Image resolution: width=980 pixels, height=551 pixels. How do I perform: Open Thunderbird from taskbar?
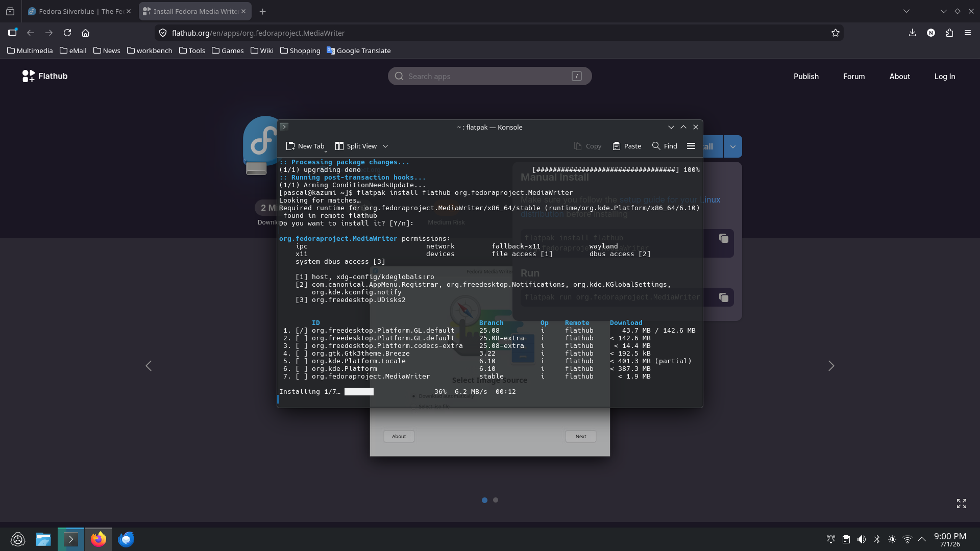(126, 539)
